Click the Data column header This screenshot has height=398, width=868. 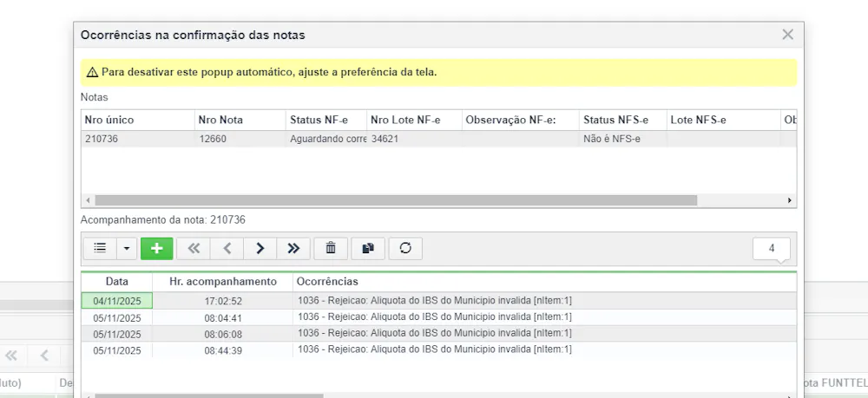point(117,282)
